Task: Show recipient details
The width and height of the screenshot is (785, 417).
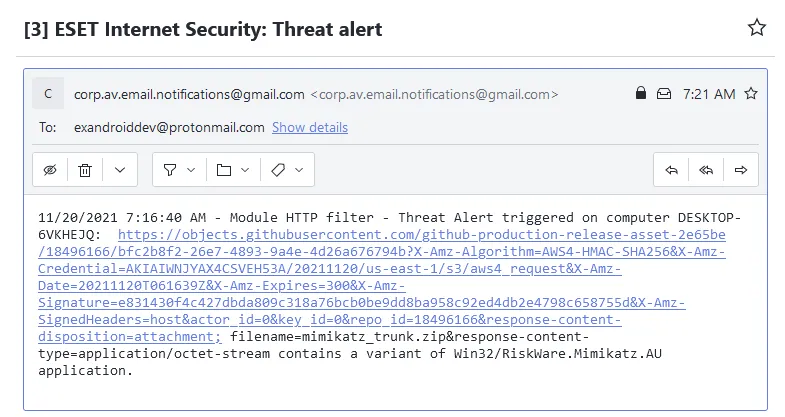Action: [x=310, y=128]
